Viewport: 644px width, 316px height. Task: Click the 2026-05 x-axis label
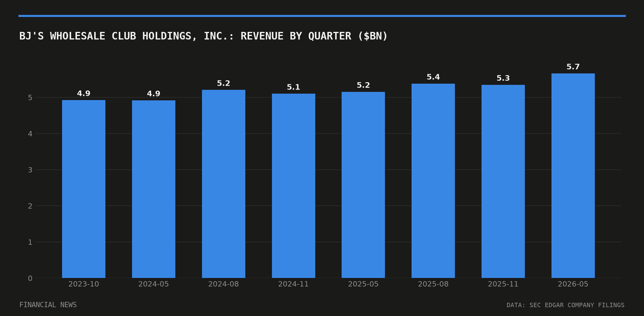[573, 284]
